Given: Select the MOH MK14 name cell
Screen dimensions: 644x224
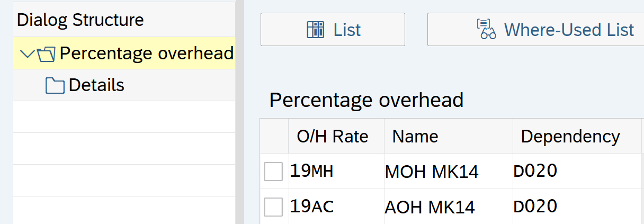Looking at the screenshot, I should click(431, 172).
